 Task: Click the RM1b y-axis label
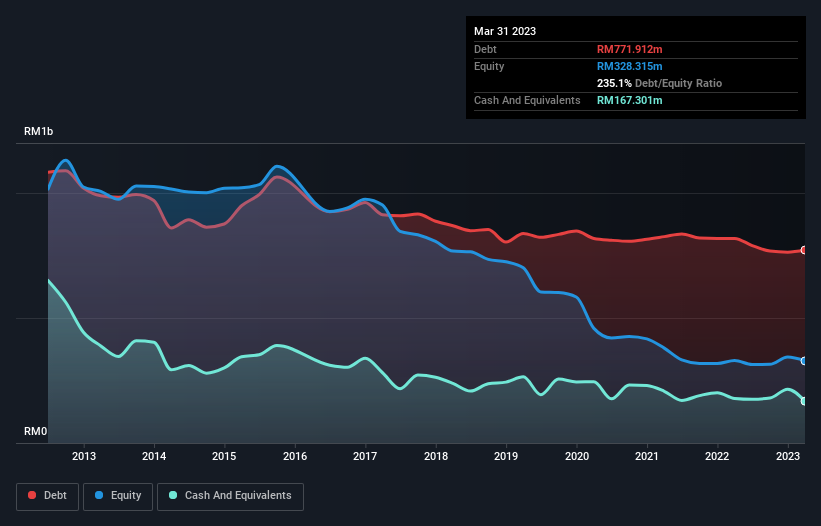click(x=38, y=131)
